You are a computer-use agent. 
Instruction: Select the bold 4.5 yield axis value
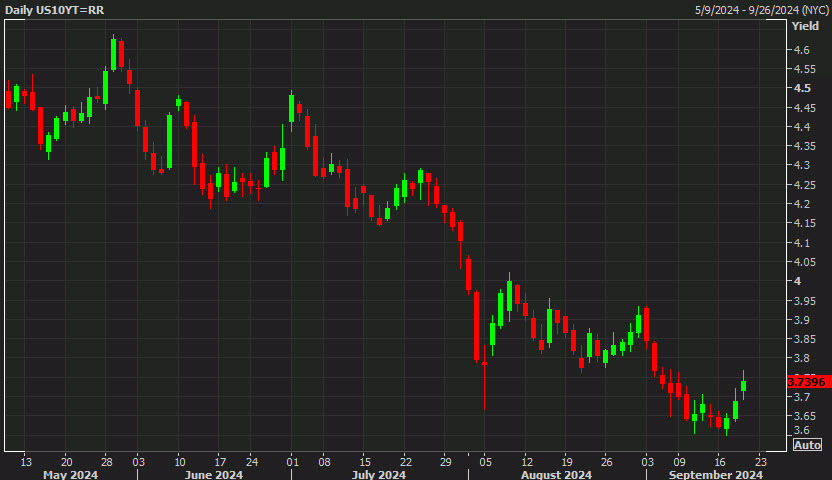[x=802, y=88]
